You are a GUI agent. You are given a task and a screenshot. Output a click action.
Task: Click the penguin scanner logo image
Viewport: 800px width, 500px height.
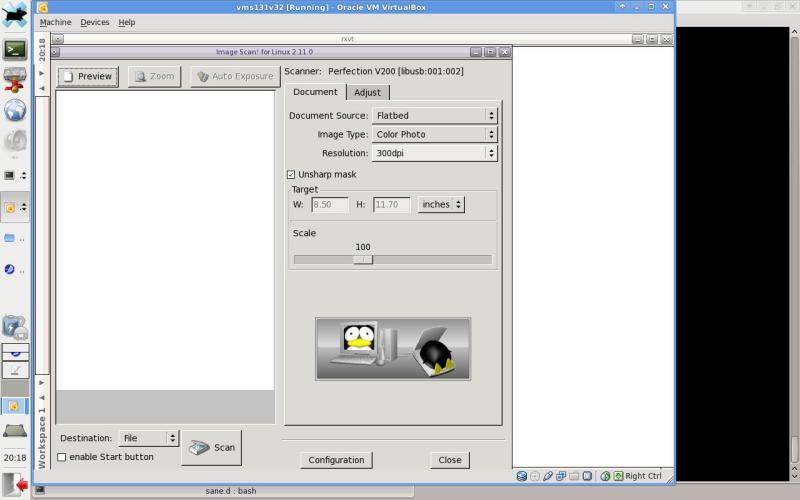click(x=393, y=349)
